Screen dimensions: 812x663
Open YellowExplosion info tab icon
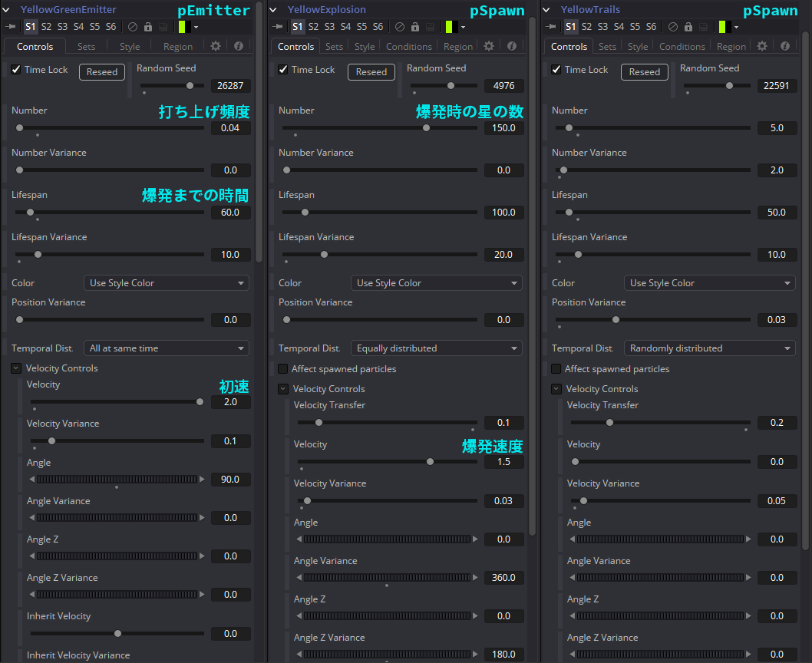[x=512, y=46]
